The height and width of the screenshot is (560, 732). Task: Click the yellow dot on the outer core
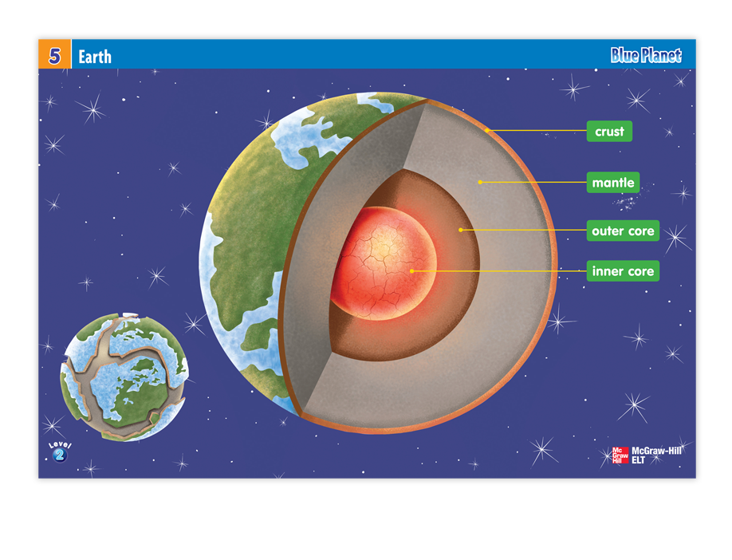460,230
